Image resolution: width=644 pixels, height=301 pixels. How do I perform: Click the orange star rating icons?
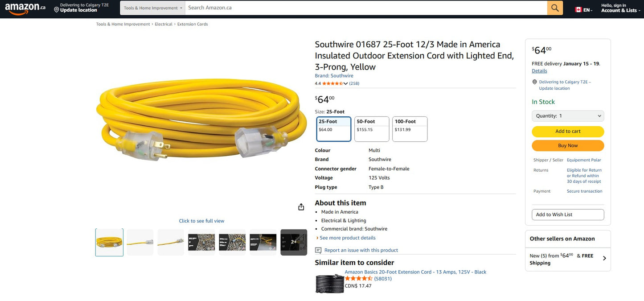tap(332, 83)
